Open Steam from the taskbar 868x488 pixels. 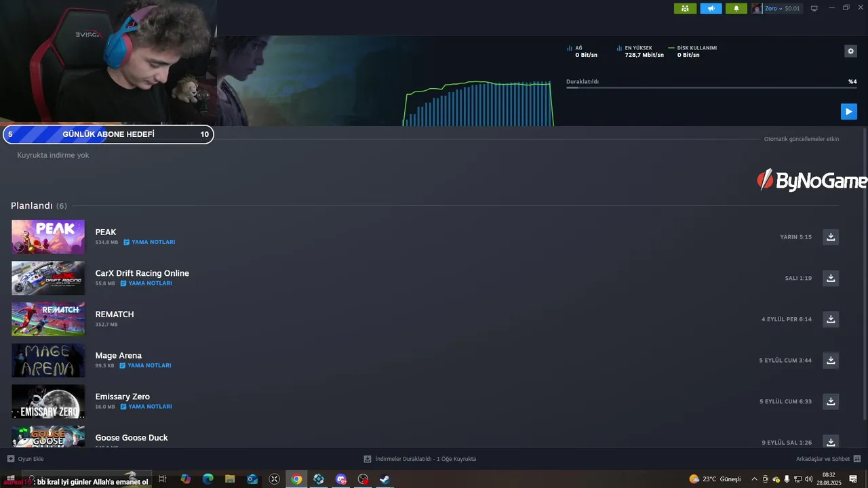click(x=384, y=479)
